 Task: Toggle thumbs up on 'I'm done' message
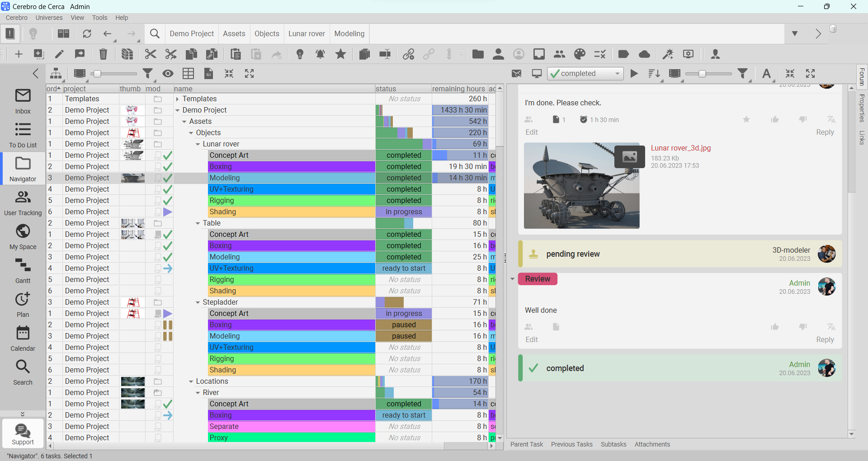coord(775,119)
